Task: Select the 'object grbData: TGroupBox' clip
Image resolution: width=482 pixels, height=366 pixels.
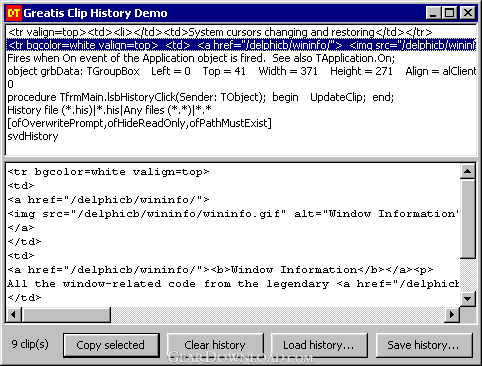Action: point(241,71)
